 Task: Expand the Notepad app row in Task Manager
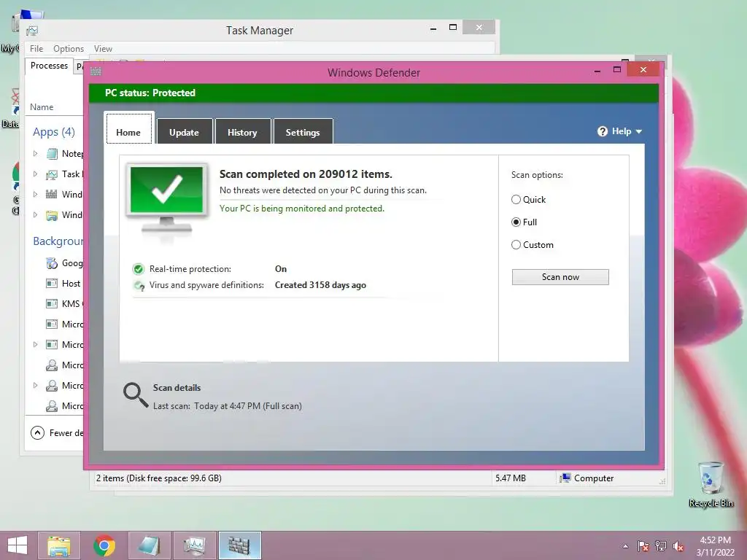click(35, 153)
